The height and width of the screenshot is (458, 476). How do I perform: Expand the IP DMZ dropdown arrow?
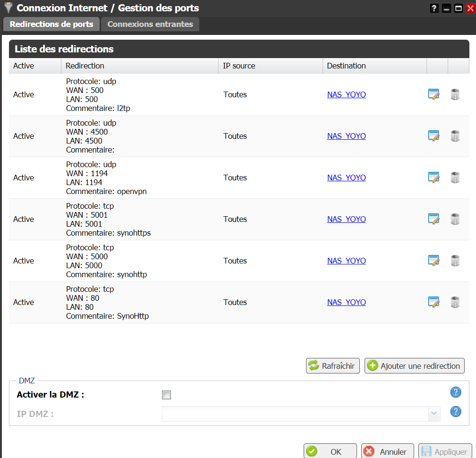click(x=433, y=414)
